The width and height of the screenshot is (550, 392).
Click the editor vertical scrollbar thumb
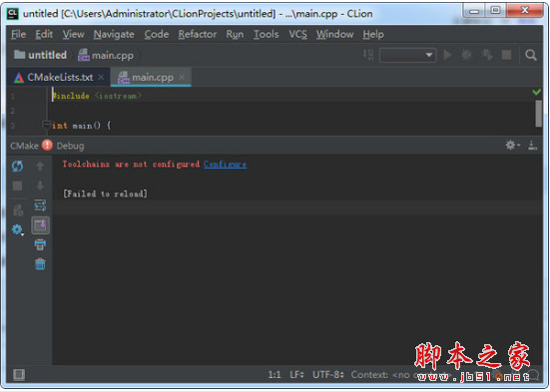pos(538,114)
